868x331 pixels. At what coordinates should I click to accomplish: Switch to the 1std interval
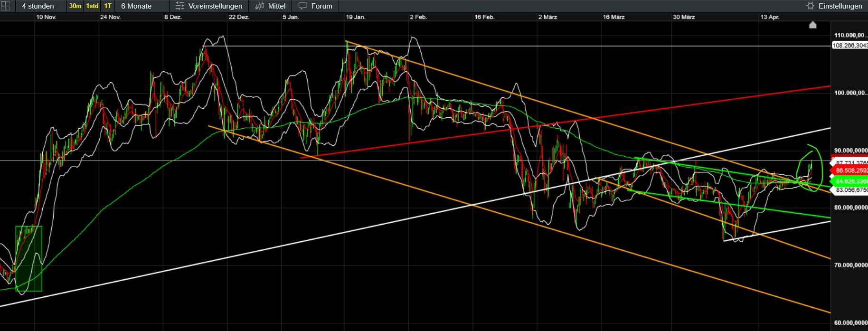[92, 6]
